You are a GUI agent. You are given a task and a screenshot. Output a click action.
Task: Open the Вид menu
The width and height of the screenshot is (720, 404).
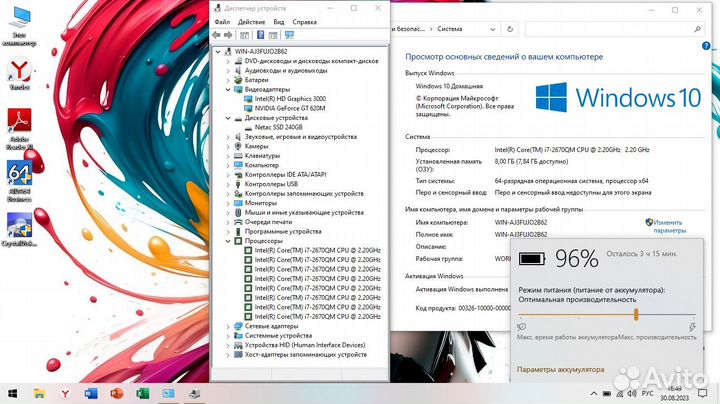279,22
